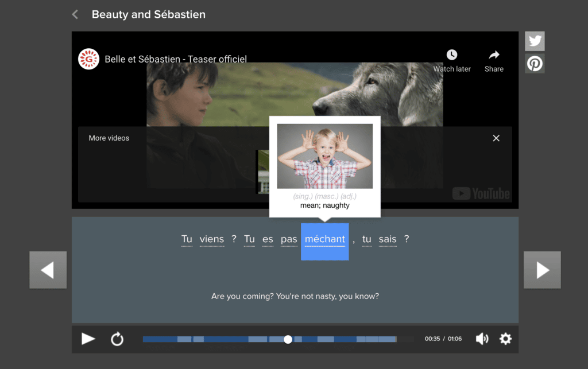The width and height of the screenshot is (588, 369).
Task: Select the highlighted word méchant
Action: click(x=325, y=240)
